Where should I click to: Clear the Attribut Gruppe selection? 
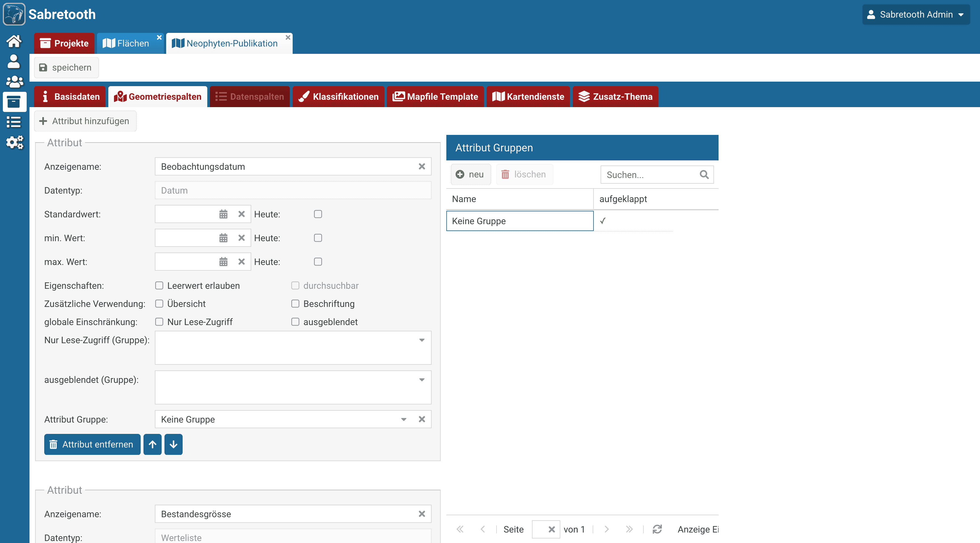pyautogui.click(x=422, y=419)
